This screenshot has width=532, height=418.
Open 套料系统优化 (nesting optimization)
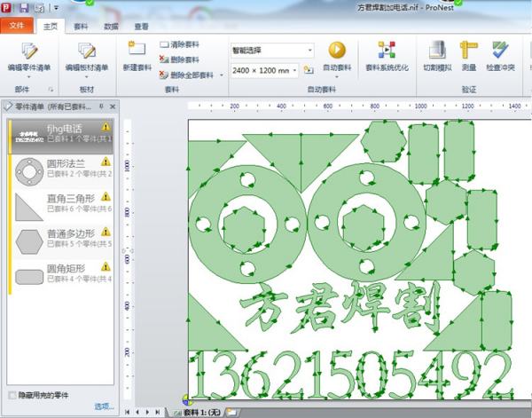click(387, 51)
